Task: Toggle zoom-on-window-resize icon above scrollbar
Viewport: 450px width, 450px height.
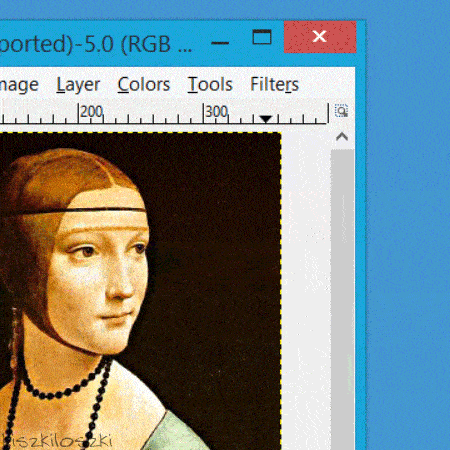Action: [341, 111]
